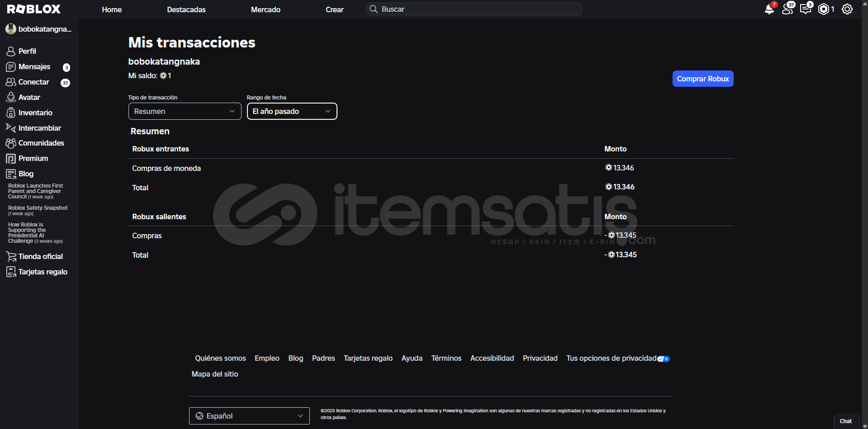868x429 pixels.
Task: Click the Tienda oficial cart icon
Action: pos(11,257)
